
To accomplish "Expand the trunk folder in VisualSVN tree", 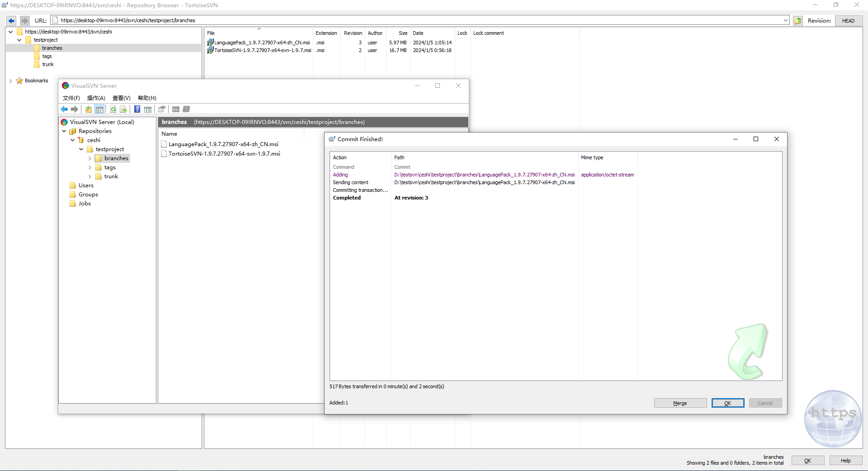I will 90,176.
